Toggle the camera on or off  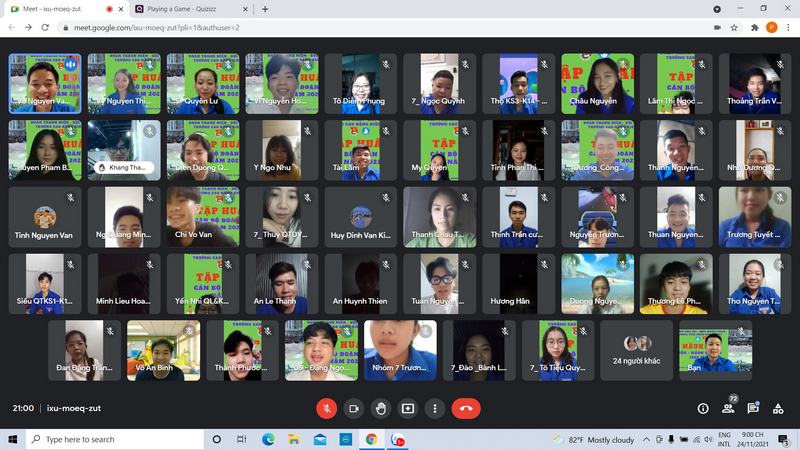click(x=353, y=408)
